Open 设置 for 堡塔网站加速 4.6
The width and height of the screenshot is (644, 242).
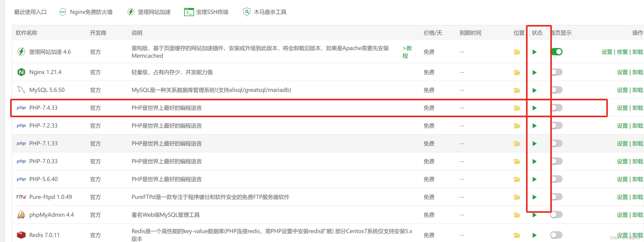click(x=607, y=52)
